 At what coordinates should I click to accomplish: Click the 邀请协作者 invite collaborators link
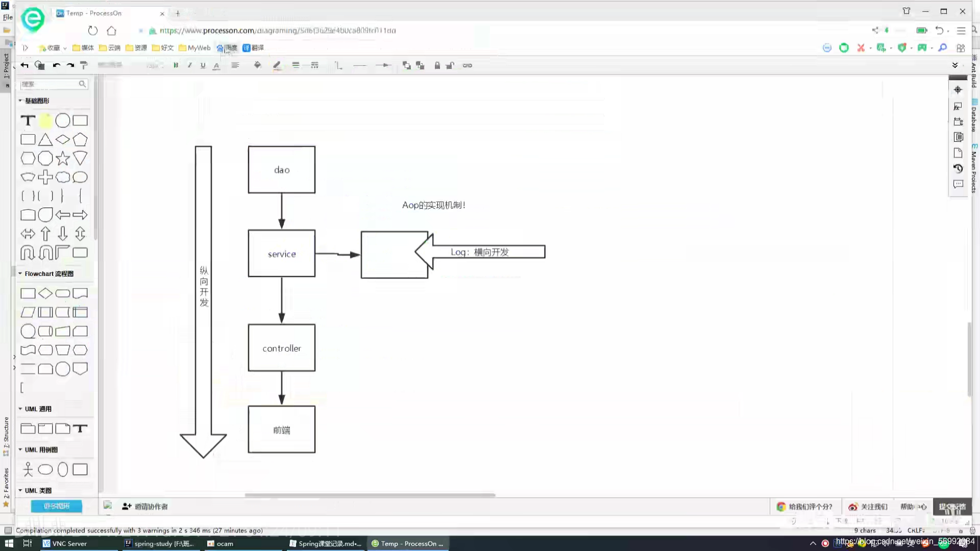[145, 507]
